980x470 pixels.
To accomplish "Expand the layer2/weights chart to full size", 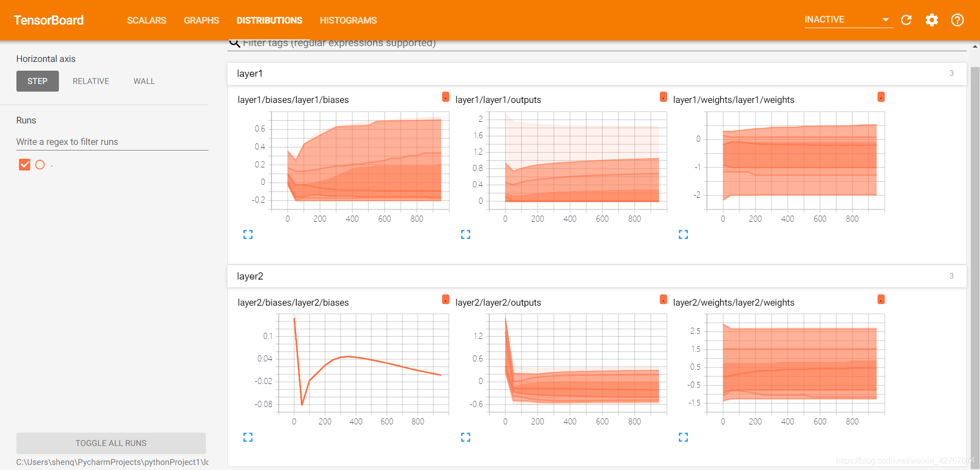I will [x=683, y=437].
